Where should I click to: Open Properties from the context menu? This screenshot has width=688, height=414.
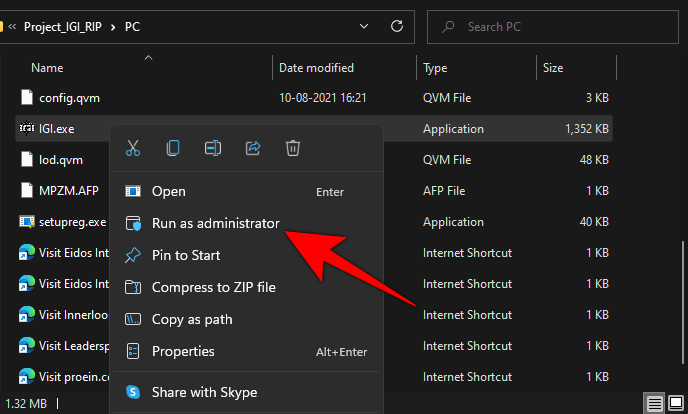183,351
